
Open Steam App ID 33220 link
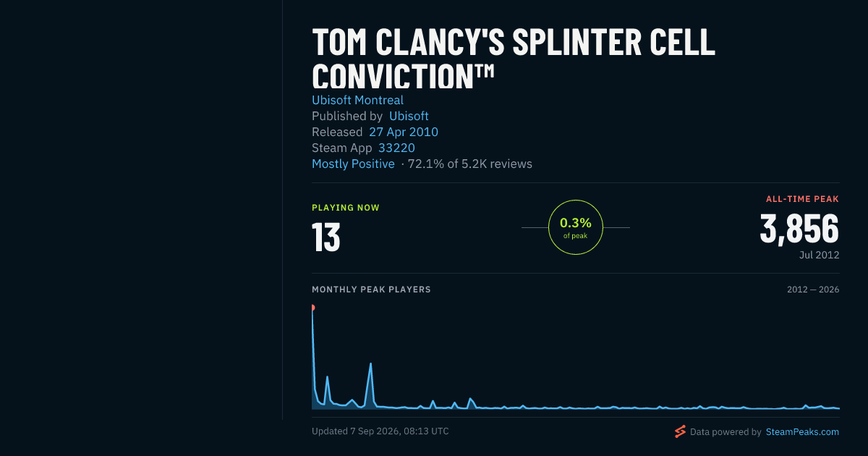[396, 148]
